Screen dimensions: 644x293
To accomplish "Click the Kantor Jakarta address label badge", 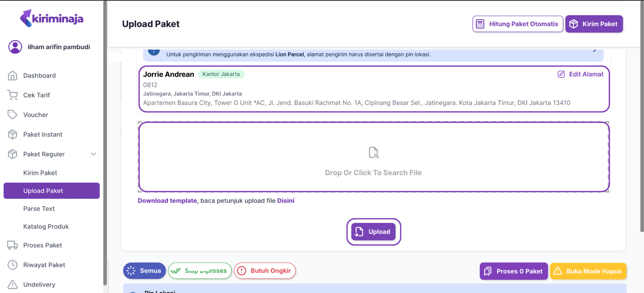I will pos(221,74).
